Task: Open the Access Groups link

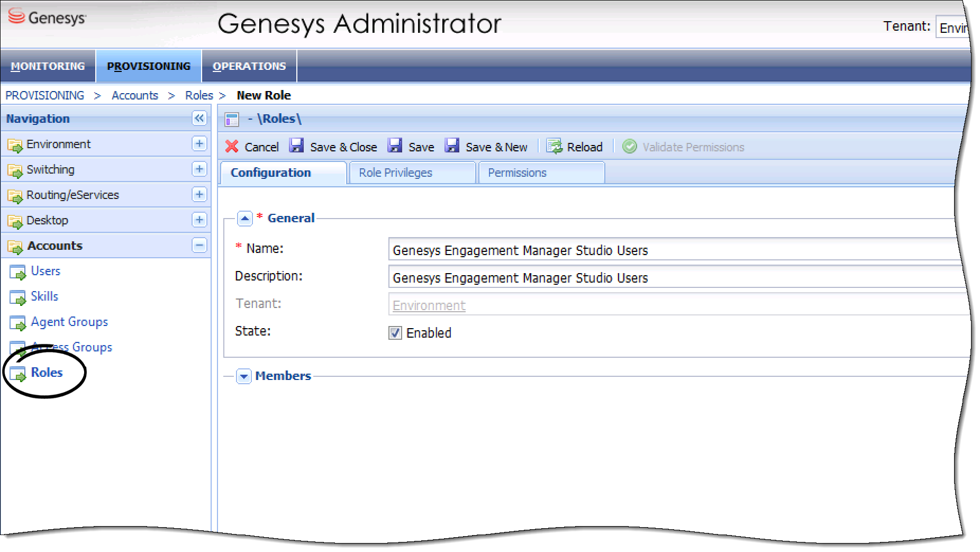Action: 71,348
